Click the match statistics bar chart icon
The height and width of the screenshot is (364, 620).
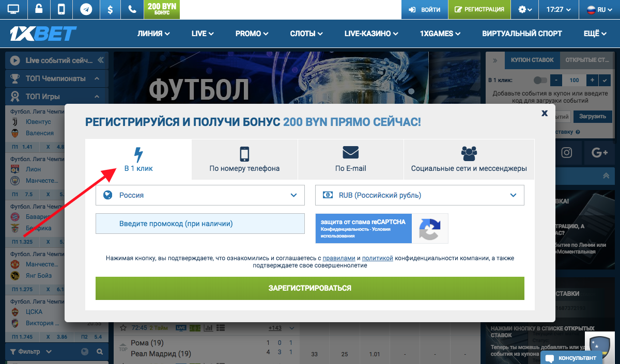pyautogui.click(x=209, y=328)
